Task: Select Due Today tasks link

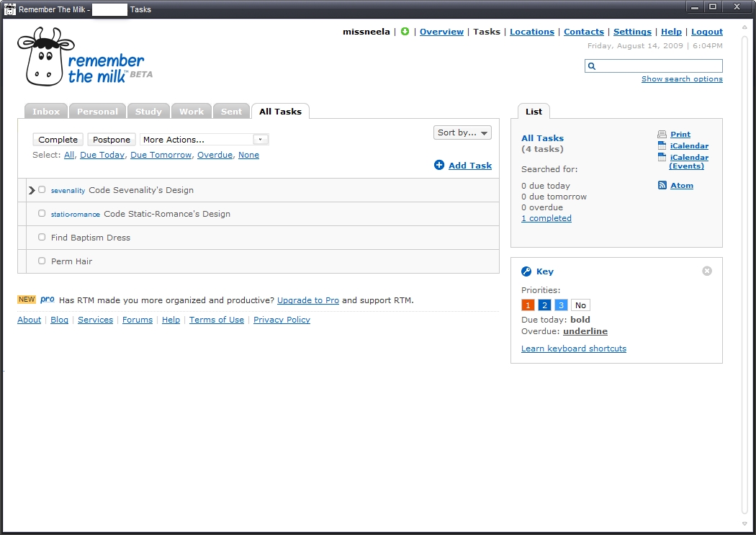Action: pyautogui.click(x=102, y=155)
